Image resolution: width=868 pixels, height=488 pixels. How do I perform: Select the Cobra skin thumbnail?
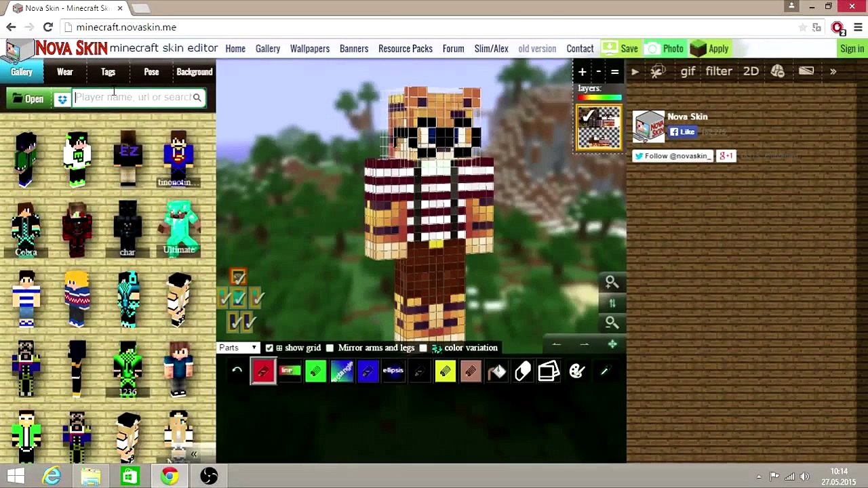[26, 230]
